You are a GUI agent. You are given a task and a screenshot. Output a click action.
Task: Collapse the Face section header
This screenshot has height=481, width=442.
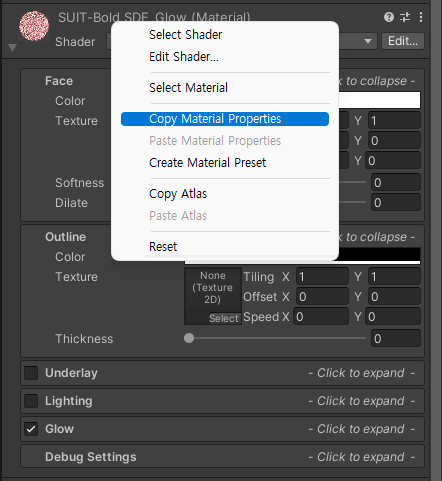59,81
